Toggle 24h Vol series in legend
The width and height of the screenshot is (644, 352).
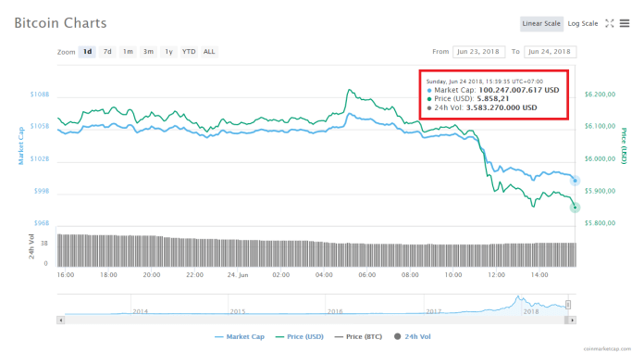click(413, 336)
